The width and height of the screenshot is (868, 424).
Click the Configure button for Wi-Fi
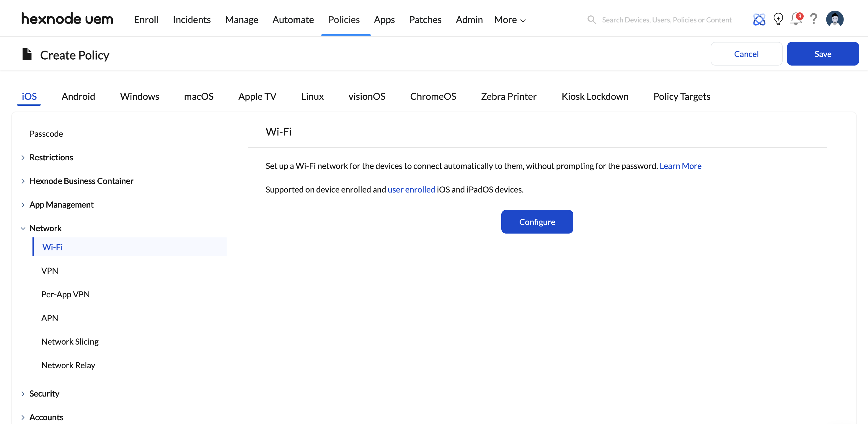[x=537, y=222]
